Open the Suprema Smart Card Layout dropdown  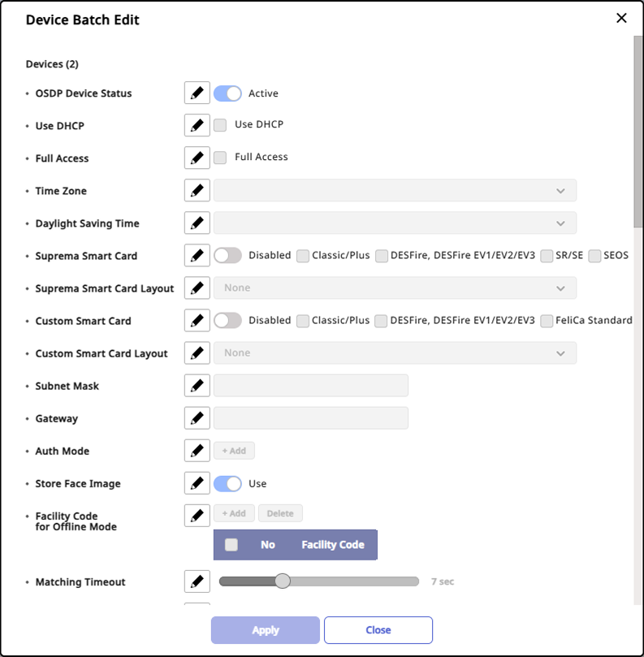point(395,288)
